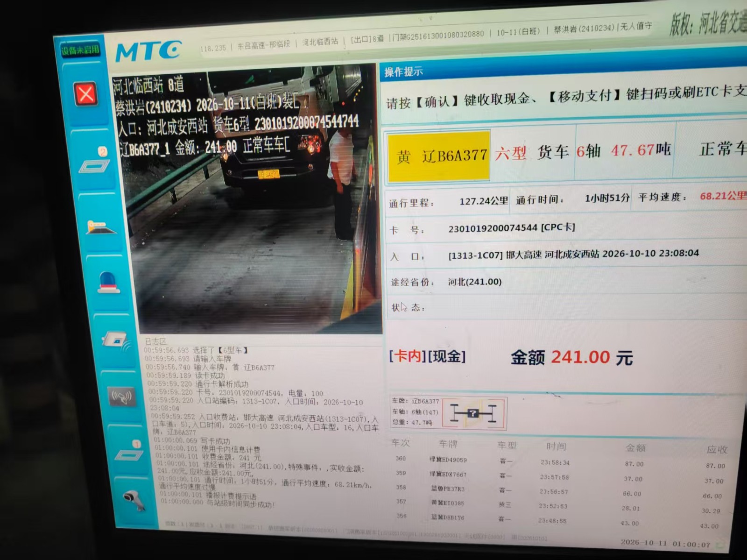747x560 pixels.
Task: Click the gray RFID antenna icon
Action: pos(122,397)
